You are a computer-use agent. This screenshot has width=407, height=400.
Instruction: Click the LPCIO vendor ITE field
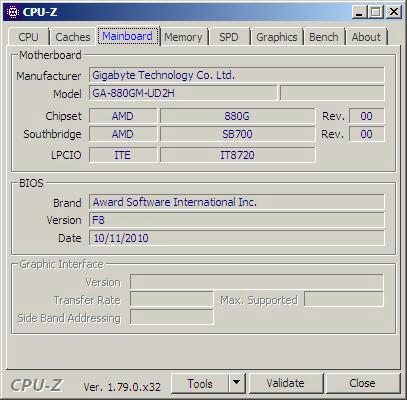123,155
